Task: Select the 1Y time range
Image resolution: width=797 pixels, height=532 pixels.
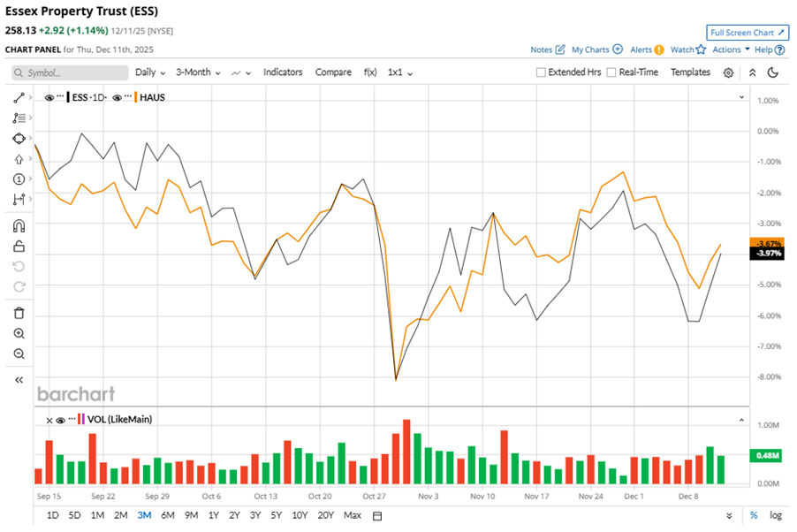Action: [x=214, y=515]
